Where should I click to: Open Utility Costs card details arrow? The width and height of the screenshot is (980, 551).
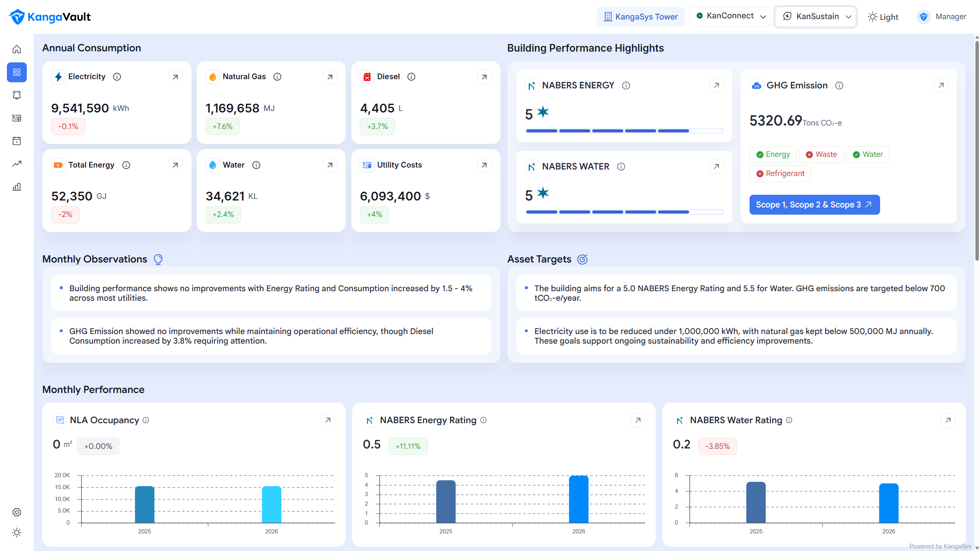[x=484, y=165]
